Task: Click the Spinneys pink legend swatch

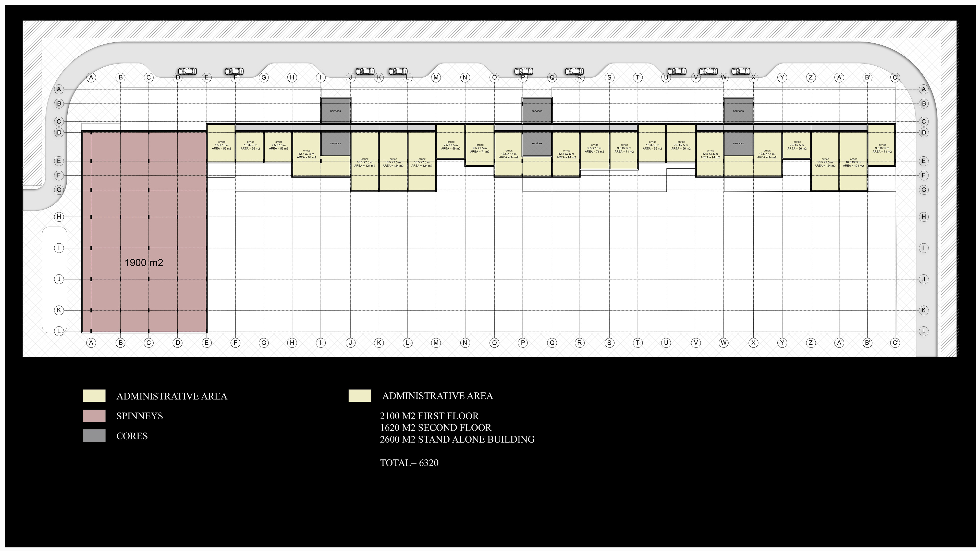Action: tap(94, 416)
